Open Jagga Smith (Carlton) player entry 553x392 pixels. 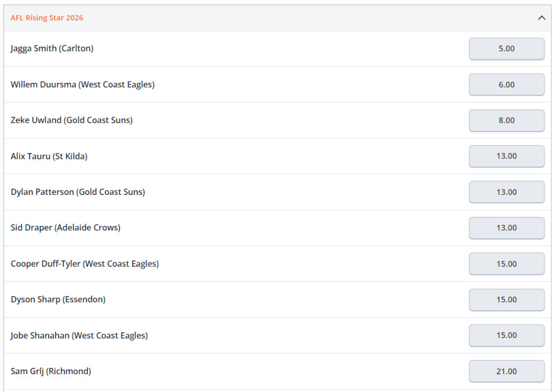[53, 49]
